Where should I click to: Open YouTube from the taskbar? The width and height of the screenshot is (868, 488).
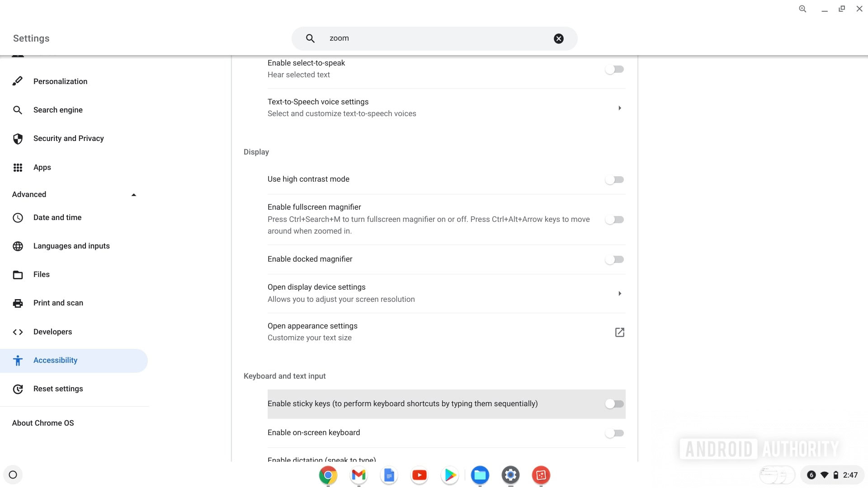(x=419, y=475)
